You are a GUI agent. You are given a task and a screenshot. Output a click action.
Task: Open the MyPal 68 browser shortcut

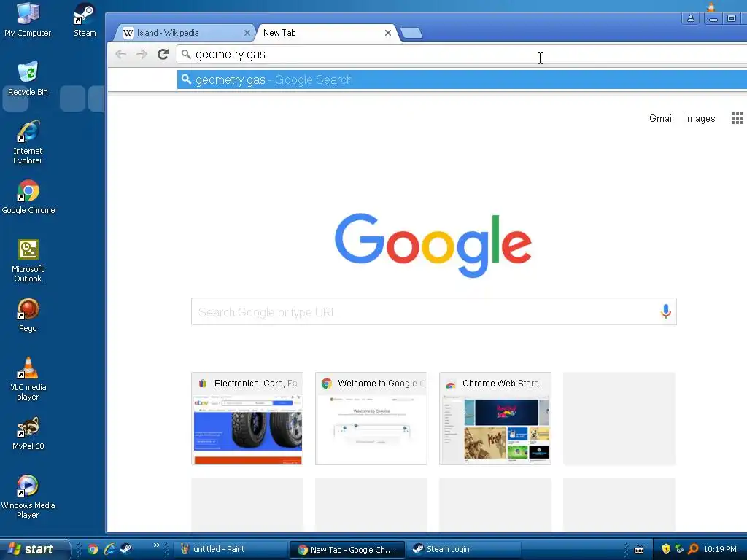28,433
